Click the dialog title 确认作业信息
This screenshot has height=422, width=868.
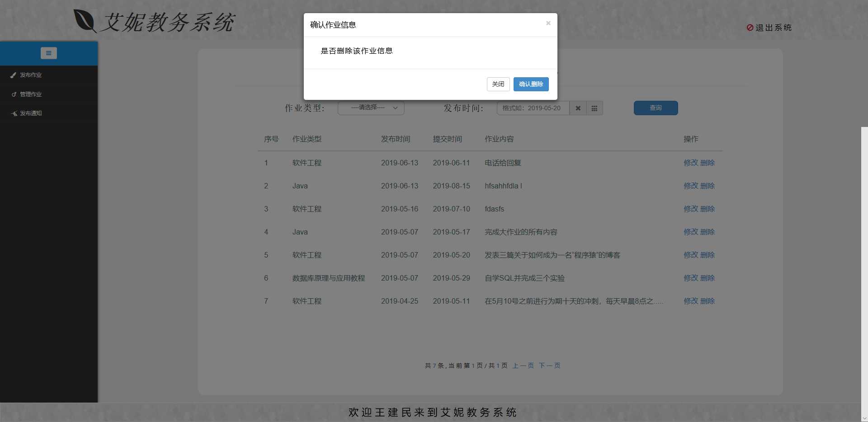tap(333, 25)
